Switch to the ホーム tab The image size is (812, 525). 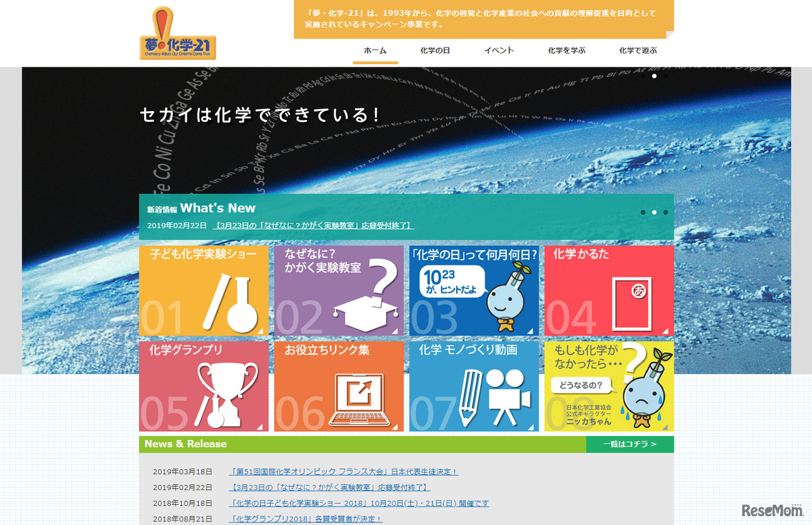coord(375,50)
